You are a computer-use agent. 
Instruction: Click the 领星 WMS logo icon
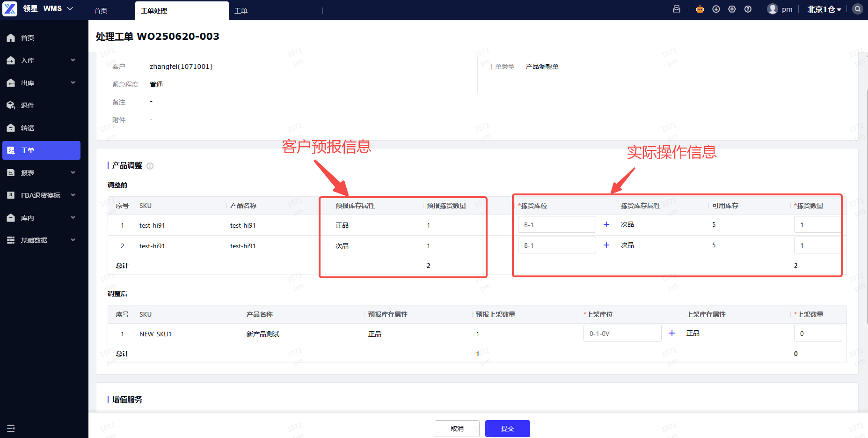pyautogui.click(x=10, y=8)
